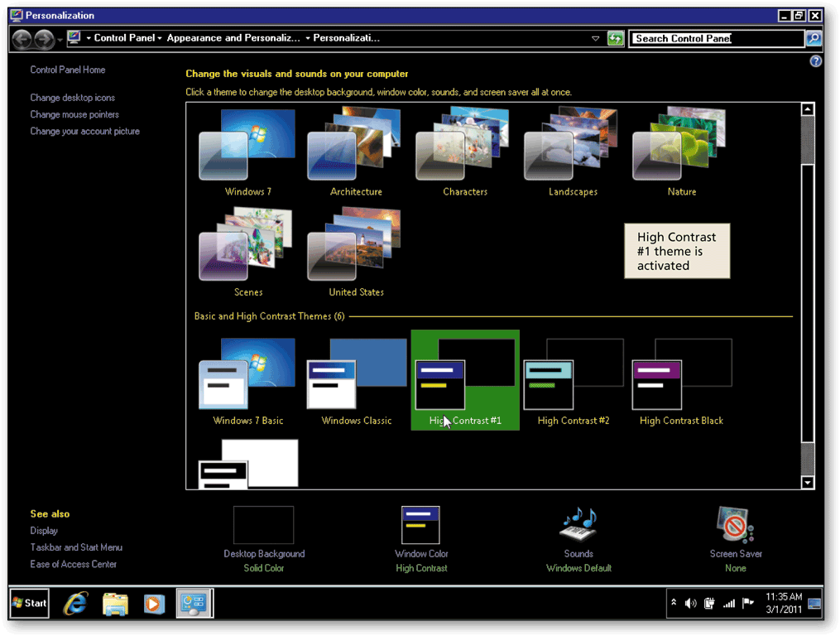Open Ease of Access Center link

pyautogui.click(x=74, y=564)
